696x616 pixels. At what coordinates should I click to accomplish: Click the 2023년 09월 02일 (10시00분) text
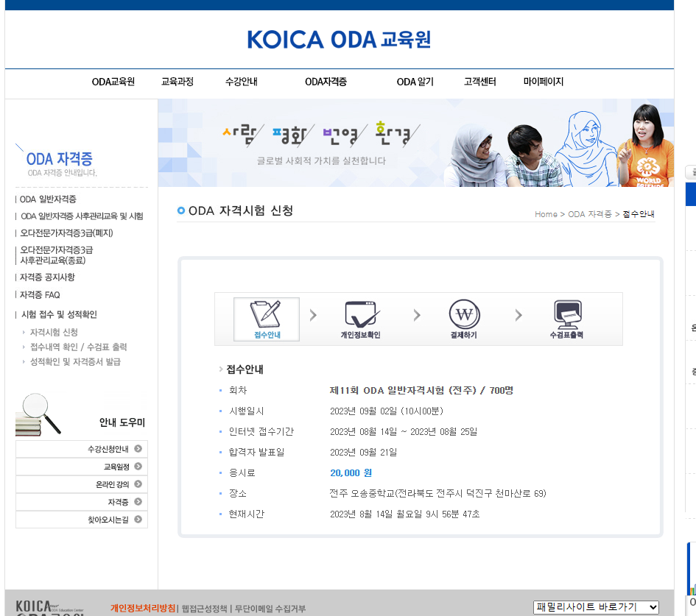tap(386, 411)
